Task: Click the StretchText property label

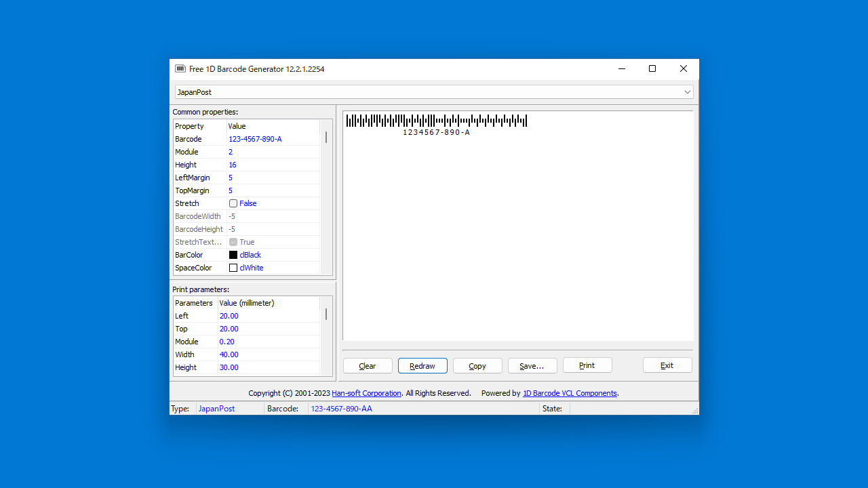Action: point(199,242)
